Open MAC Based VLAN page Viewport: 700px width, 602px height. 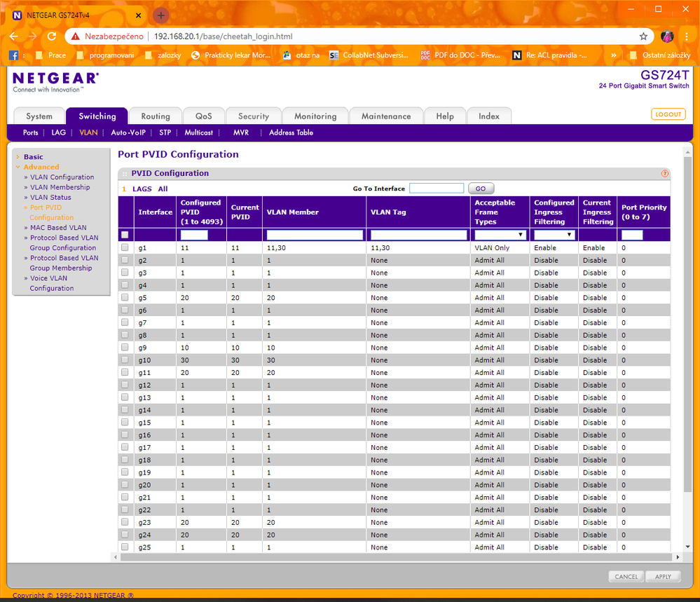[58, 227]
